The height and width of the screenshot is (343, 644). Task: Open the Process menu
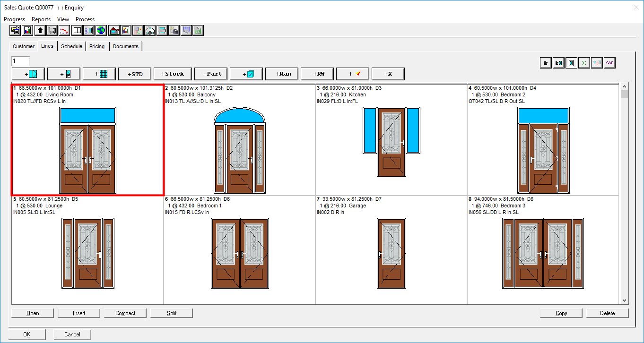[85, 19]
